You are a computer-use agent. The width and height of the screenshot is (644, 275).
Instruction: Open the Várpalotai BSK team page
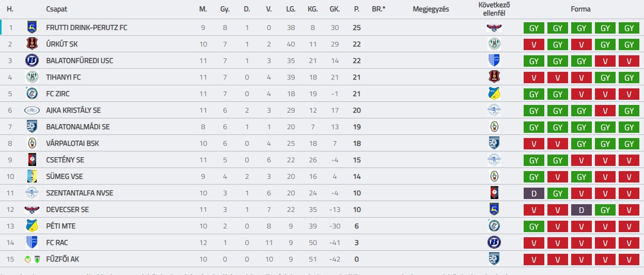72,143
